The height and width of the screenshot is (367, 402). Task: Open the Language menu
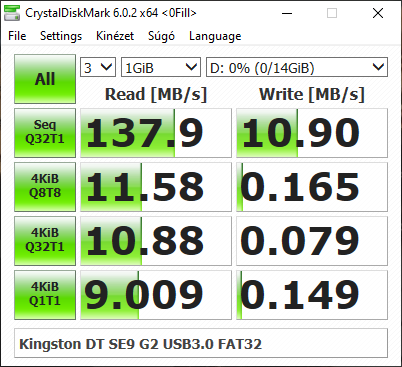(215, 36)
